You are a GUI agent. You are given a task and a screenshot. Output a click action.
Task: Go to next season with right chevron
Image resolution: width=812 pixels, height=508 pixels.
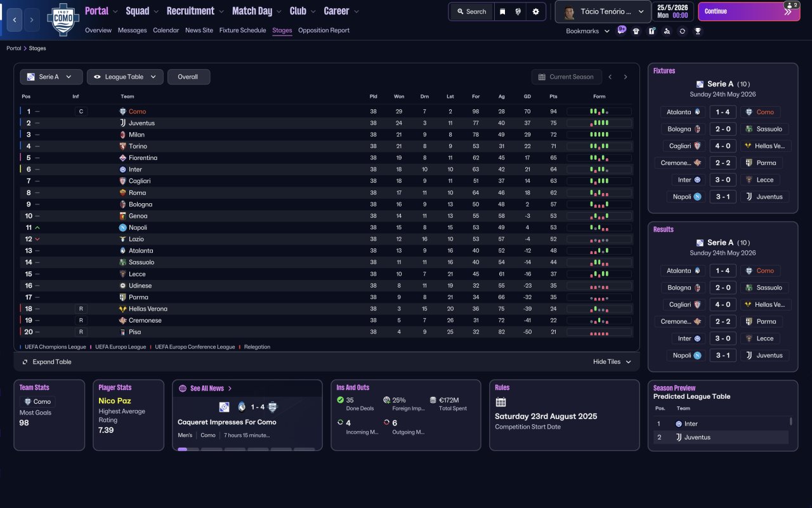click(x=625, y=77)
